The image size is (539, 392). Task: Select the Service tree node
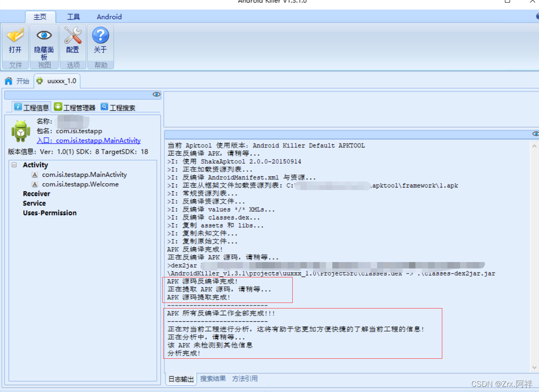[34, 204]
